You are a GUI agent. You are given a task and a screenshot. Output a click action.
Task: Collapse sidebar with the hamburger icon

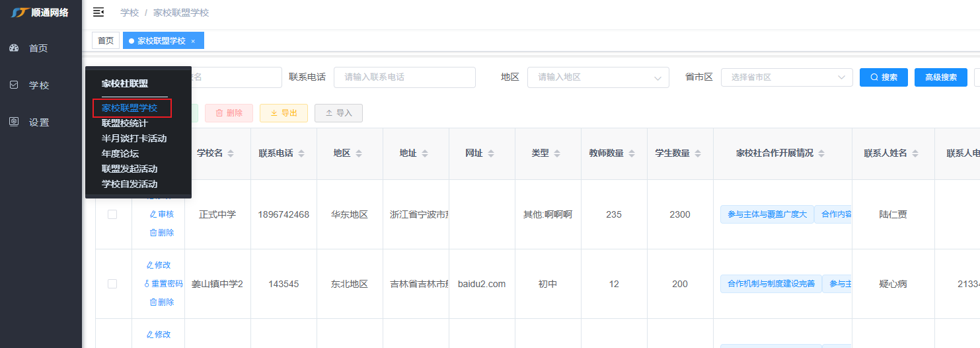[98, 13]
